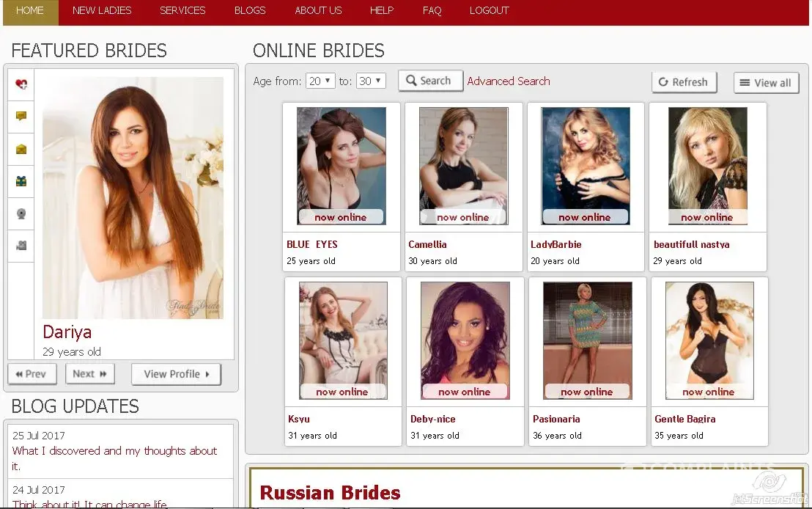The height and width of the screenshot is (509, 812).
Task: Click the '25 Jul 2017' blog date
Action: (39, 436)
